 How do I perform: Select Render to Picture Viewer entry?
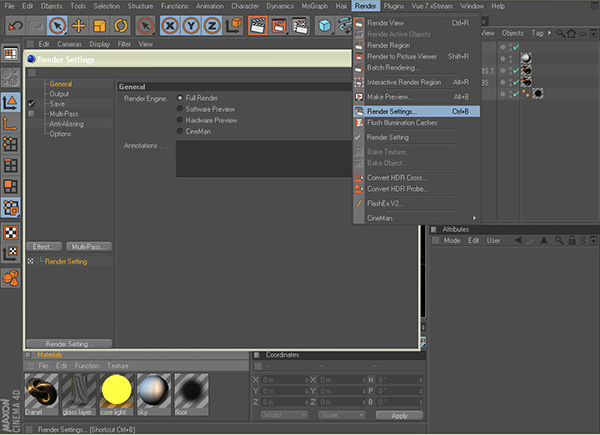pyautogui.click(x=416, y=56)
